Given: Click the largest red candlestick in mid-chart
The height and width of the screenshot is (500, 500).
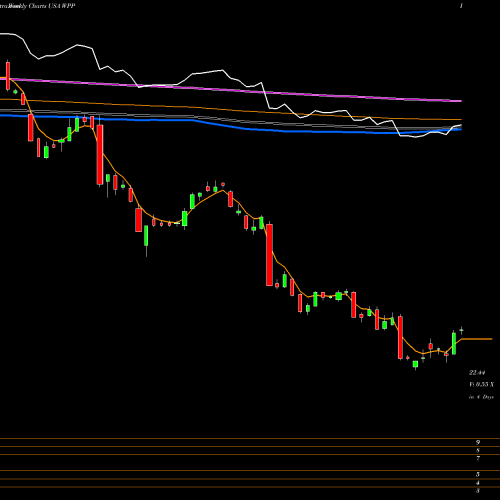Looking at the screenshot, I should 269,255.
